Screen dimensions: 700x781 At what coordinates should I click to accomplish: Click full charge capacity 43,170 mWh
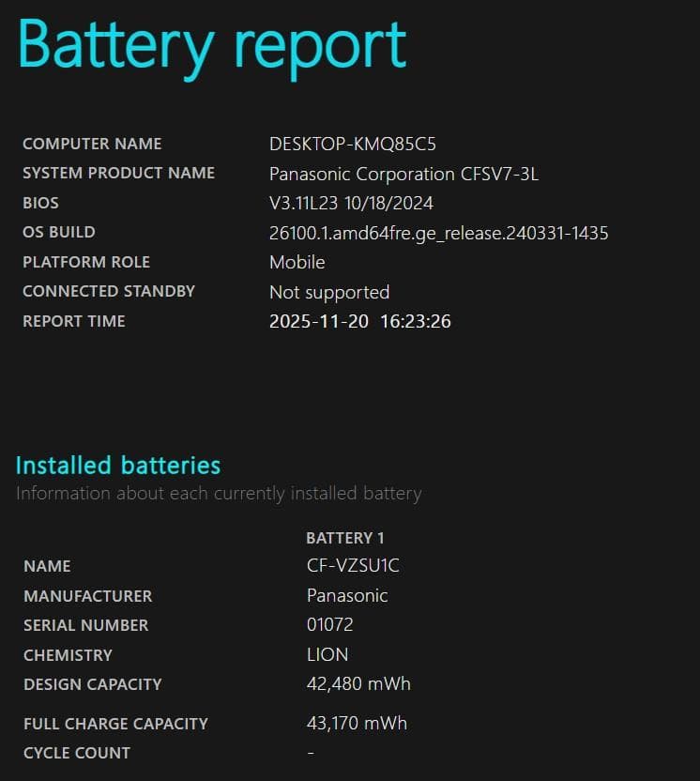(x=357, y=724)
